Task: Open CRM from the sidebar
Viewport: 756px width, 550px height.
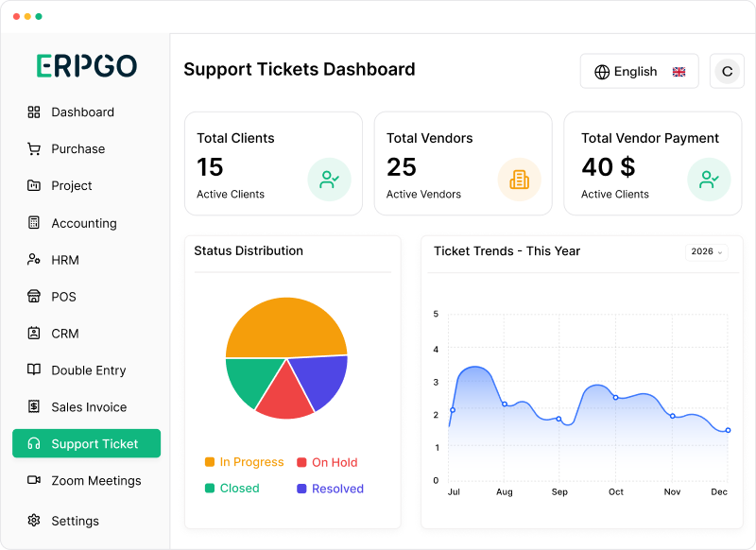Action: click(86, 333)
